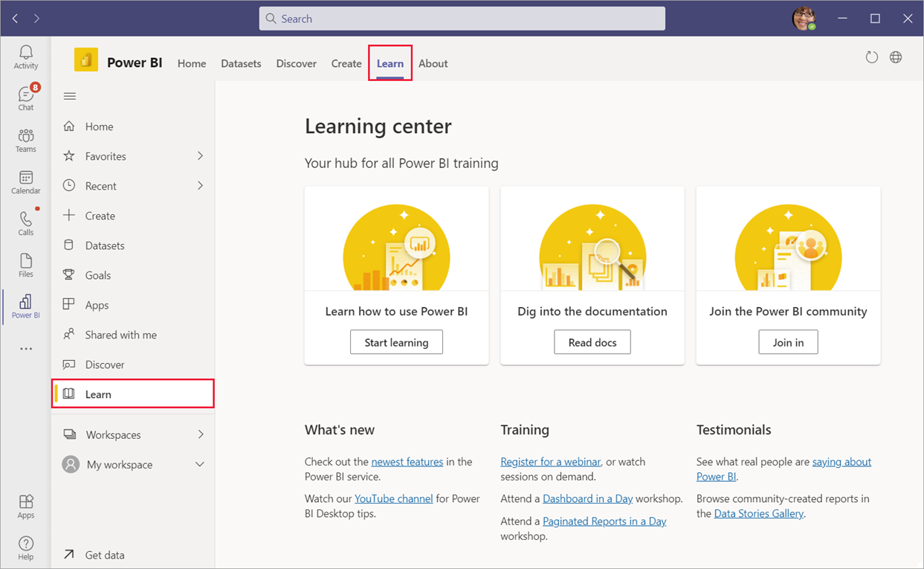Click in the Search box
This screenshot has height=569, width=924.
(x=462, y=19)
